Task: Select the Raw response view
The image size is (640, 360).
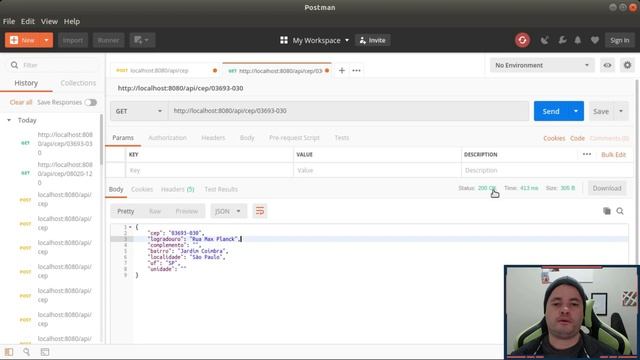Action: (155, 211)
